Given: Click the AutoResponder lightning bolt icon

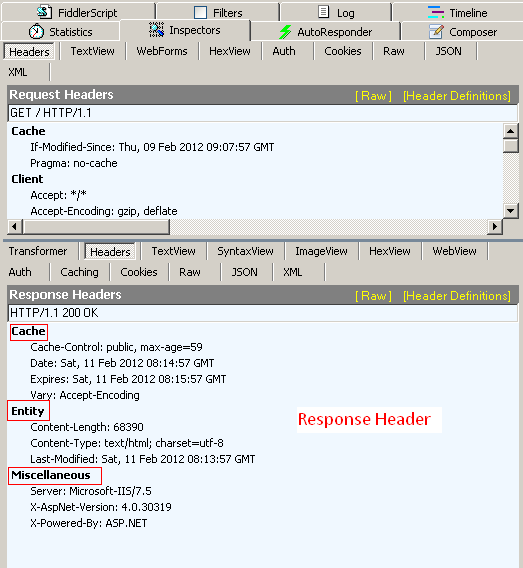Looking at the screenshot, I should [285, 32].
